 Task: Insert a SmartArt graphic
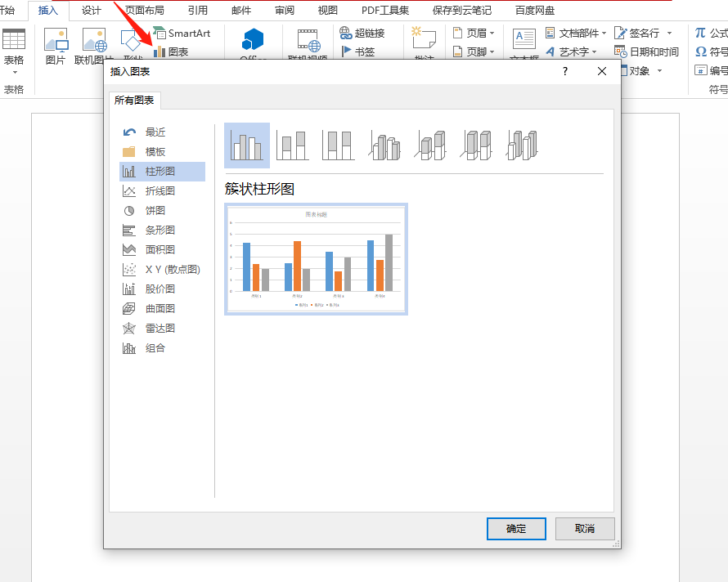pyautogui.click(x=186, y=34)
